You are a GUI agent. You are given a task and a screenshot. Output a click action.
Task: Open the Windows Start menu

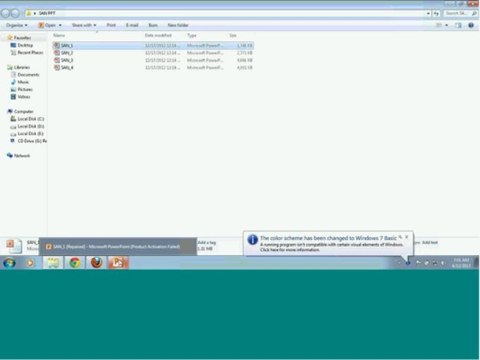[9, 263]
